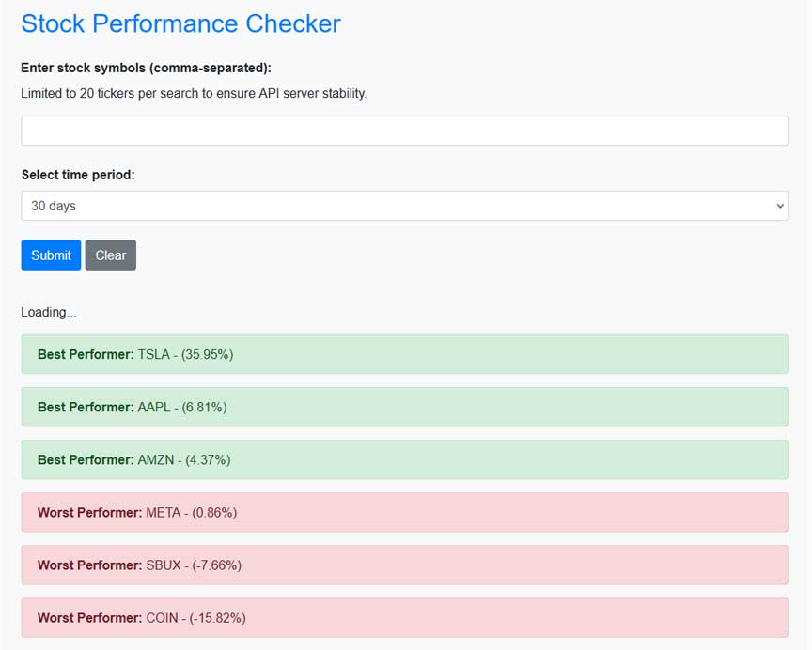Click the Submit button
Screen dimensions: 812x650
point(51,255)
